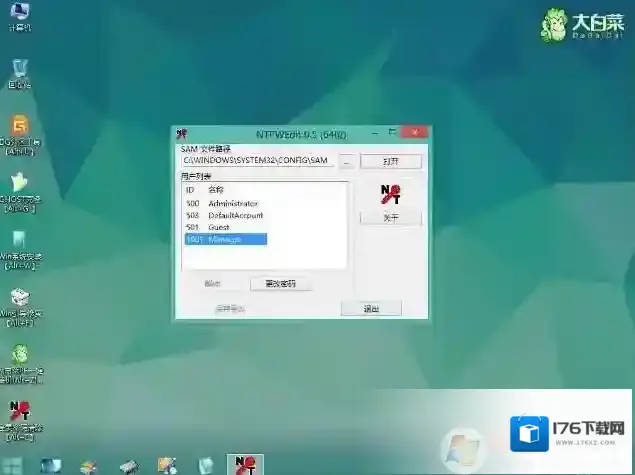Click the ID column header in the user list
Image resolution: width=635 pixels, height=475 pixels.
tap(190, 190)
